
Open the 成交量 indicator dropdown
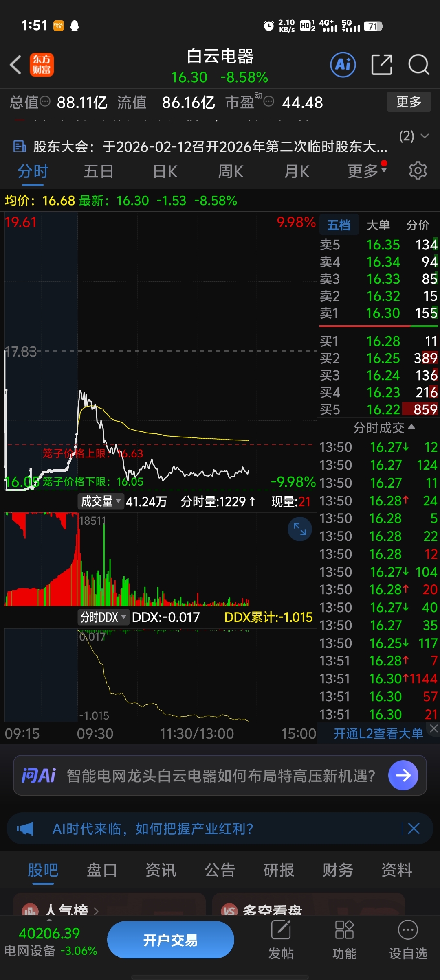(x=101, y=501)
